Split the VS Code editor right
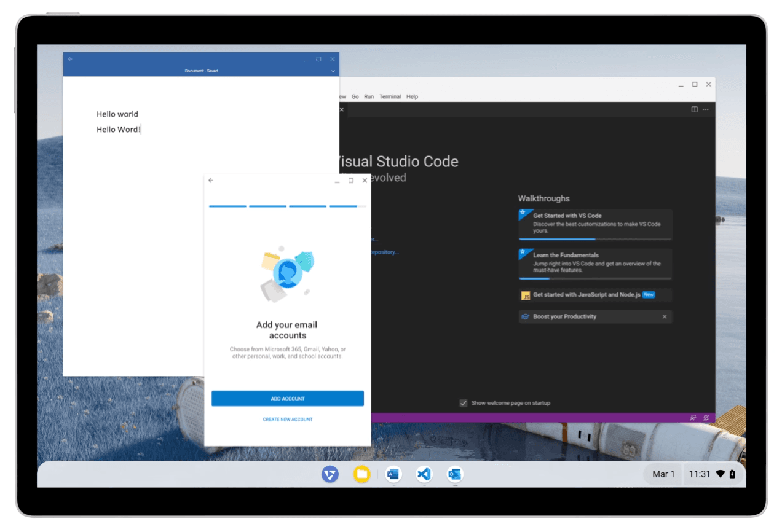Image resolution: width=782 pixels, height=532 pixels. click(694, 110)
